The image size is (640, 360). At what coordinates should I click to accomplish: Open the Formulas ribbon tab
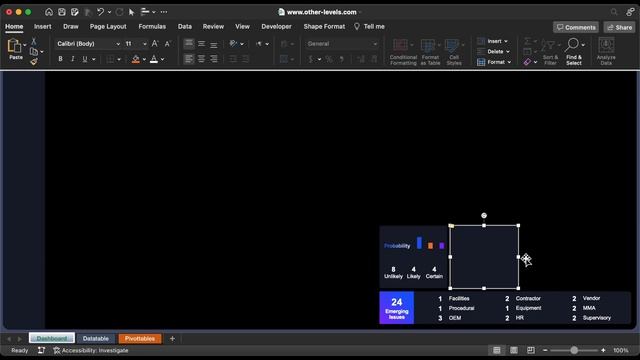coord(152,27)
